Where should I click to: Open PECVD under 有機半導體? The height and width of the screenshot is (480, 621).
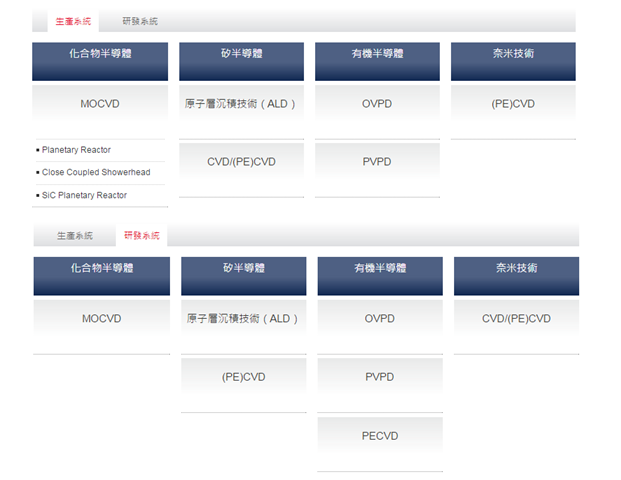[379, 436]
